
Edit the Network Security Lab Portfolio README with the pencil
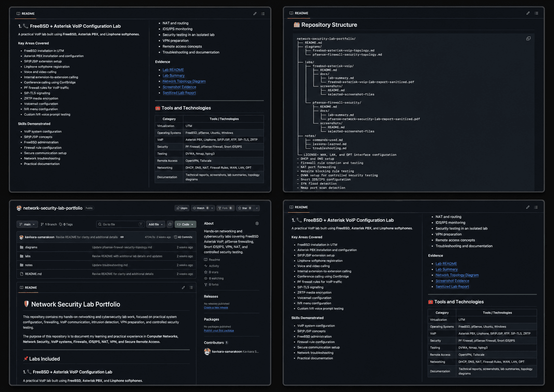tap(183, 288)
